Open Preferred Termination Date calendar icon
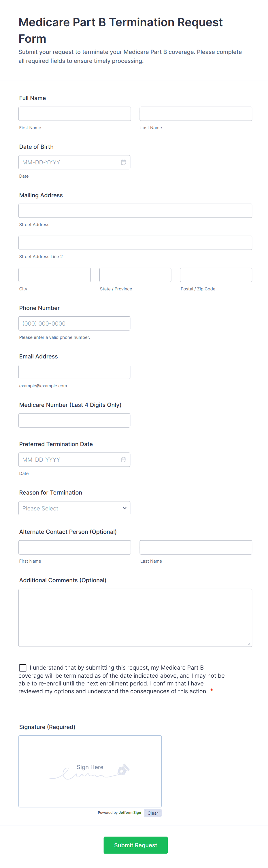 tap(124, 460)
